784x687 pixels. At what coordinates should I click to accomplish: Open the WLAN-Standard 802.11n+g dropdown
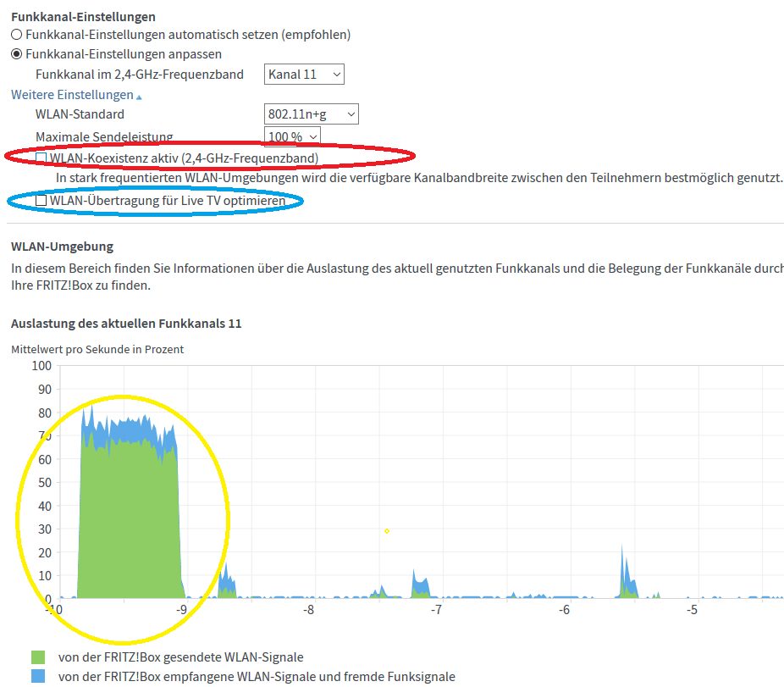(311, 114)
